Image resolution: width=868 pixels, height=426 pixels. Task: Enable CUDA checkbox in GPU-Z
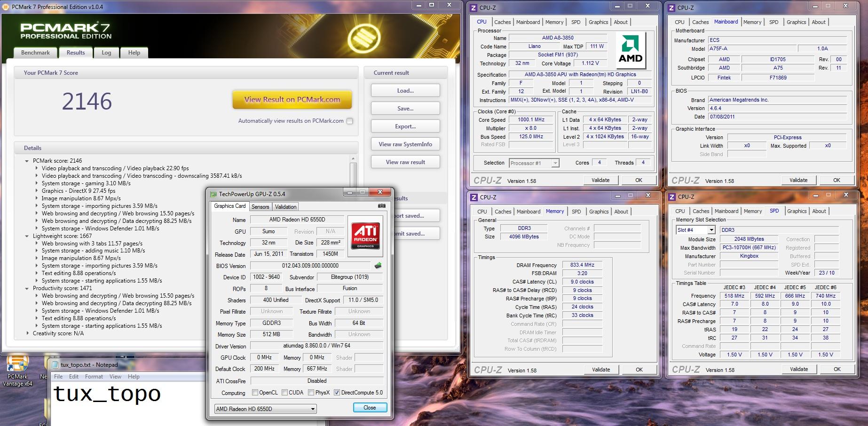click(284, 393)
